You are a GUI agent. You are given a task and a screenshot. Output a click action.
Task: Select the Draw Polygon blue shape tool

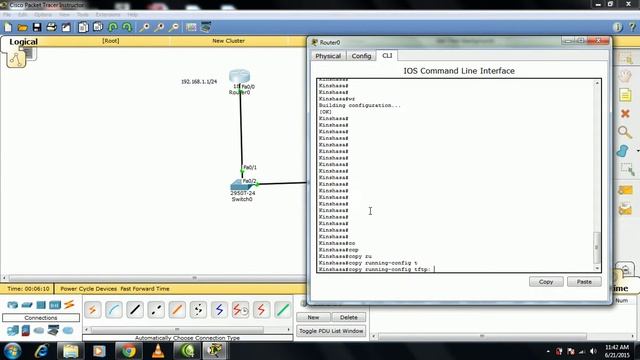coord(623,151)
